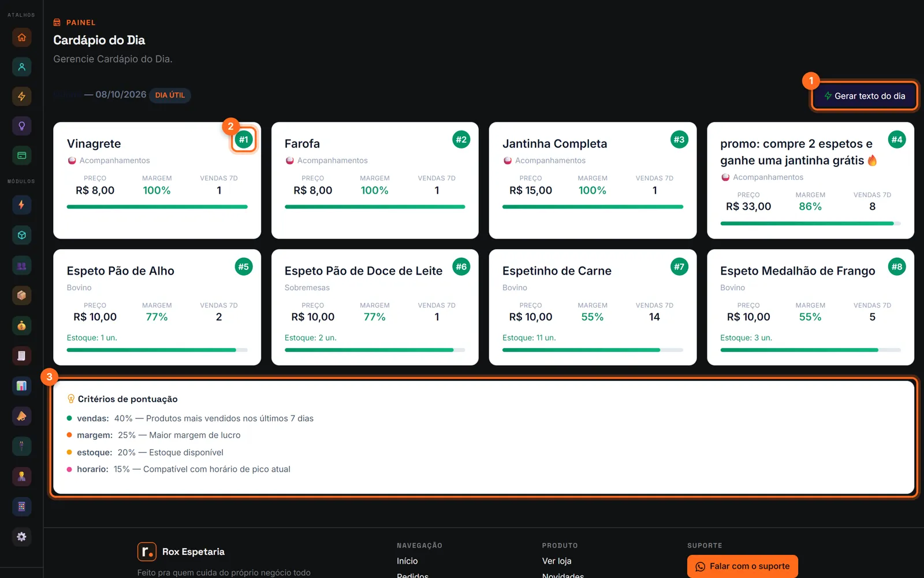Open the home shortcut icon

click(21, 38)
